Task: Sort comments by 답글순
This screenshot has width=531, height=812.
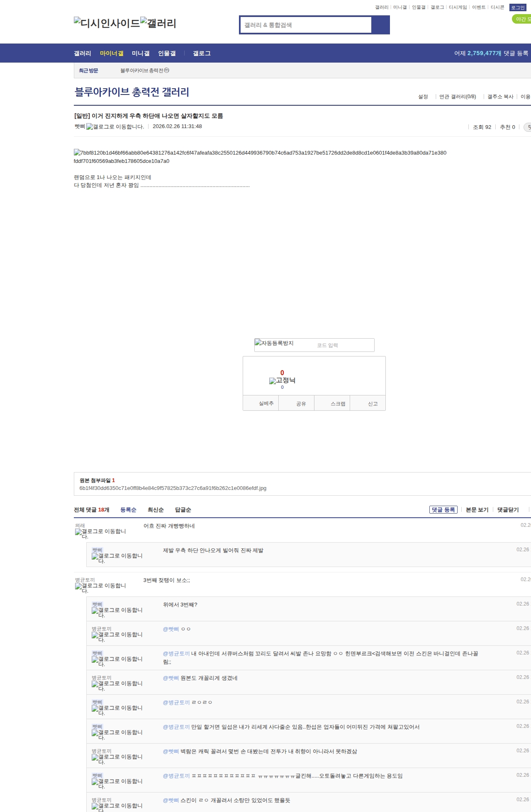Action: [x=183, y=510]
